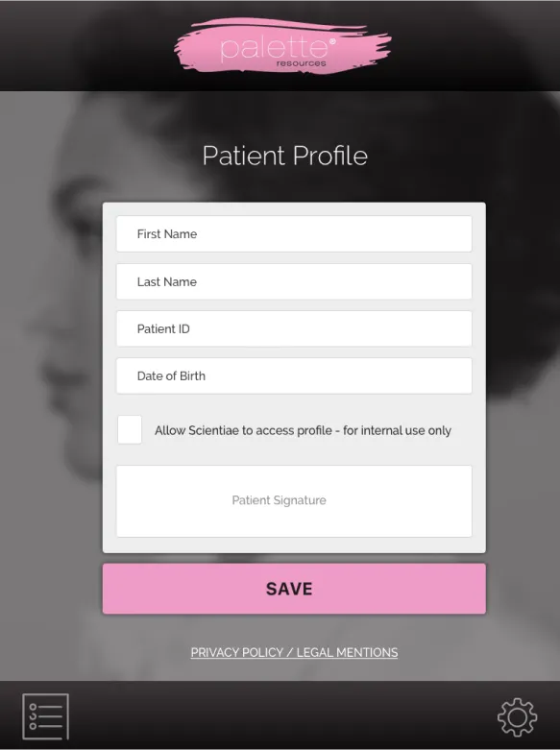Click the blurred face background photo

pos(50,335)
